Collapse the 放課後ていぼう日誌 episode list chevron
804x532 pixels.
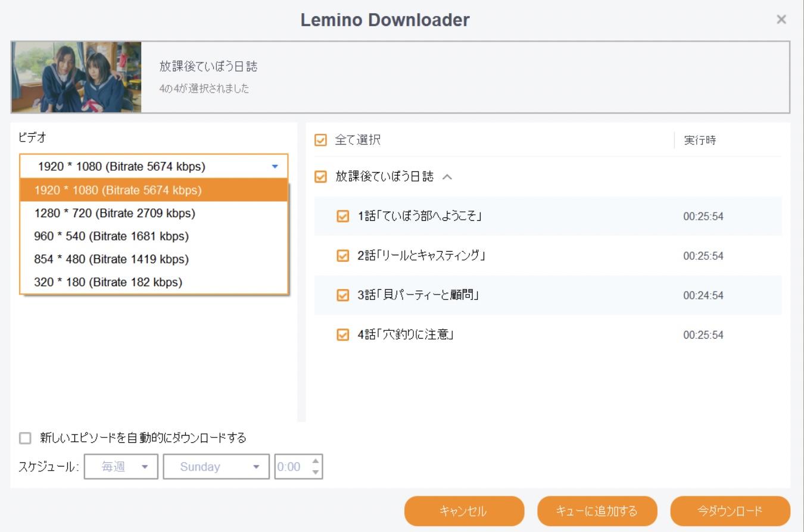click(448, 177)
